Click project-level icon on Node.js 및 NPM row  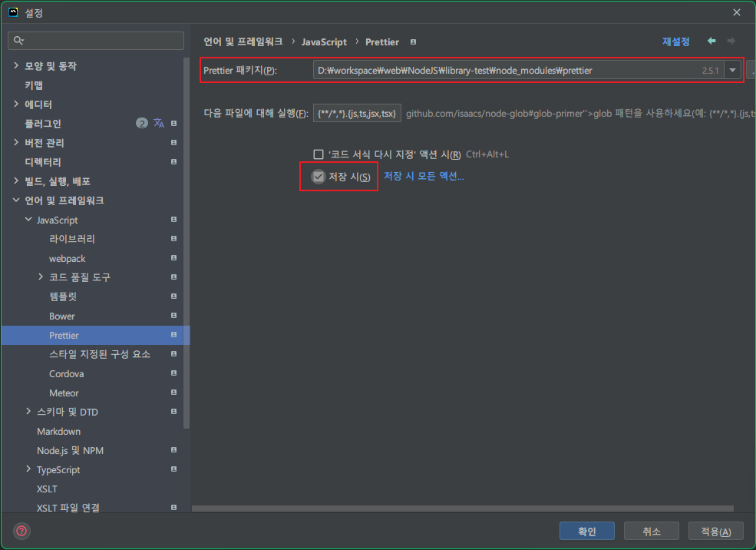[173, 450]
